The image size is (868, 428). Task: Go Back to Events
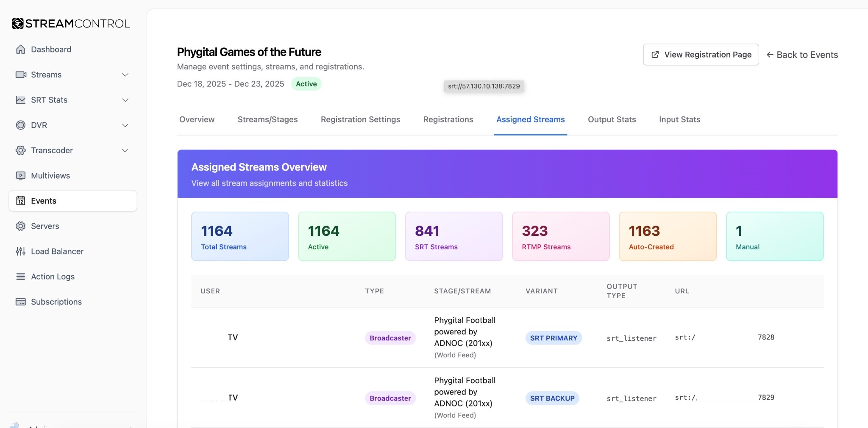point(802,55)
